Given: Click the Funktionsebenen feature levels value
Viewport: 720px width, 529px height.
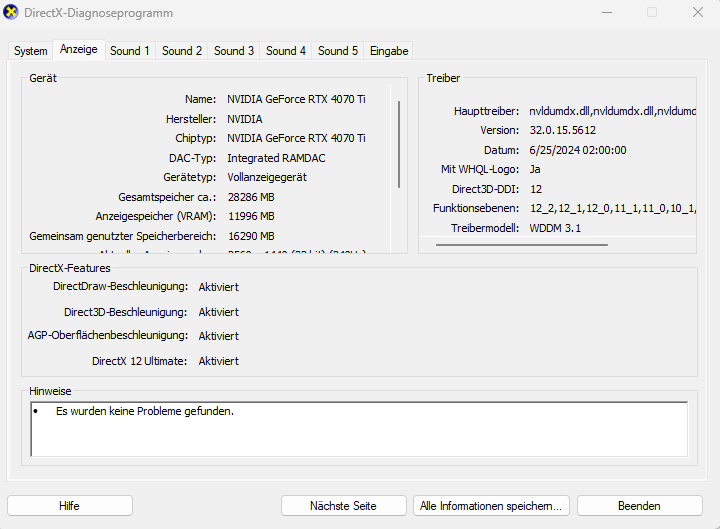Looking at the screenshot, I should 613,208.
